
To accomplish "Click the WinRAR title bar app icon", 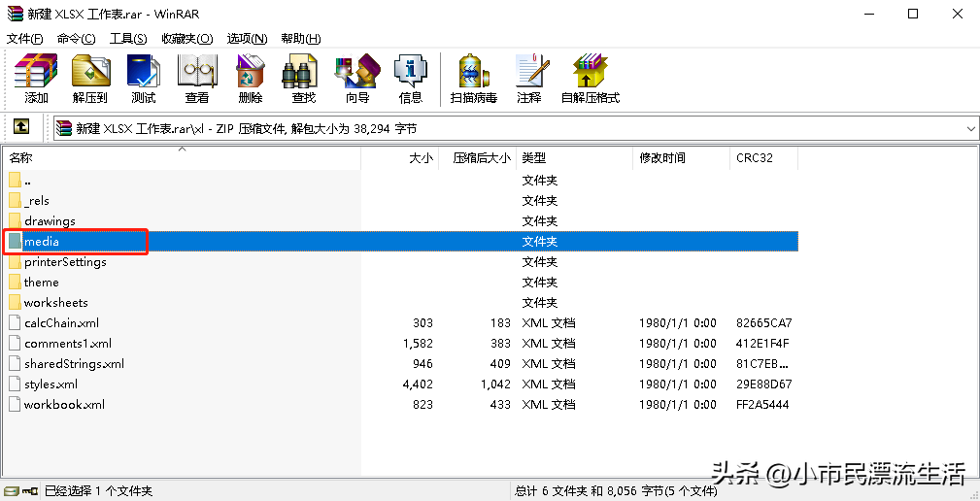I will [15, 14].
